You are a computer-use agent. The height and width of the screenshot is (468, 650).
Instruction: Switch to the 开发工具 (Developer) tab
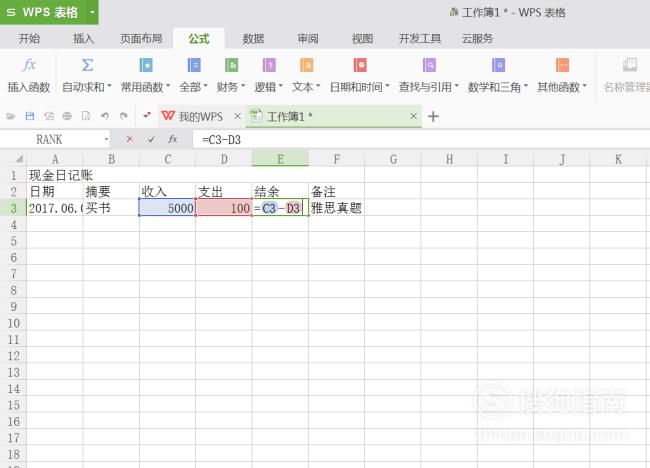(420, 39)
